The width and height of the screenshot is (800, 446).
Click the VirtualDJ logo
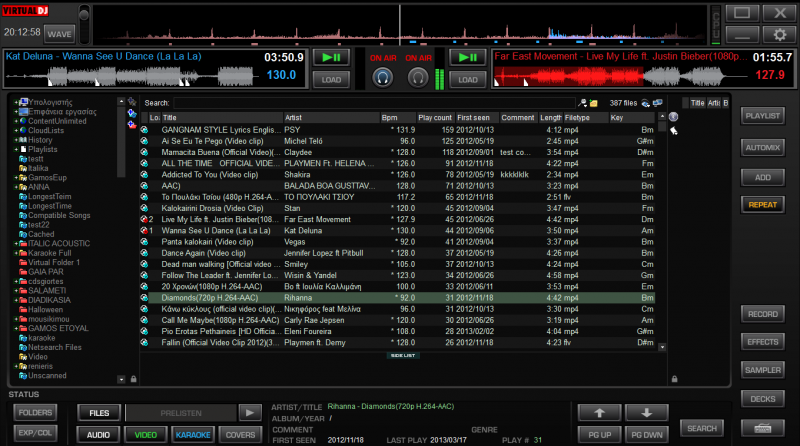(x=26, y=11)
